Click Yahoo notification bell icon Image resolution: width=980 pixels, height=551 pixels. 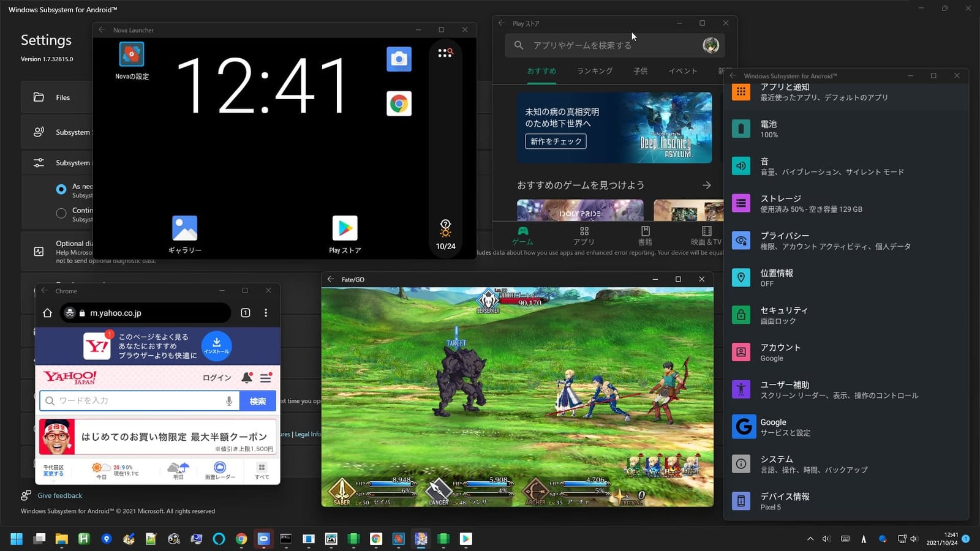(247, 378)
